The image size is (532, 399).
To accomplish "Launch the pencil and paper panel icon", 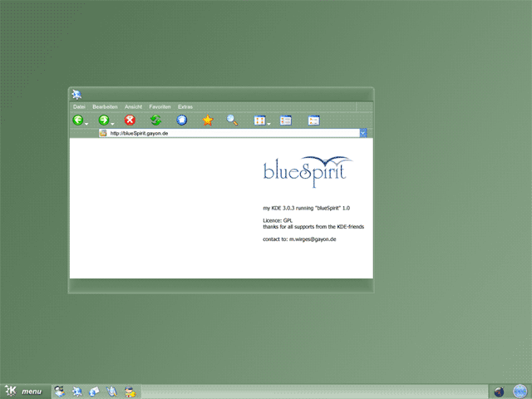I will 111,392.
